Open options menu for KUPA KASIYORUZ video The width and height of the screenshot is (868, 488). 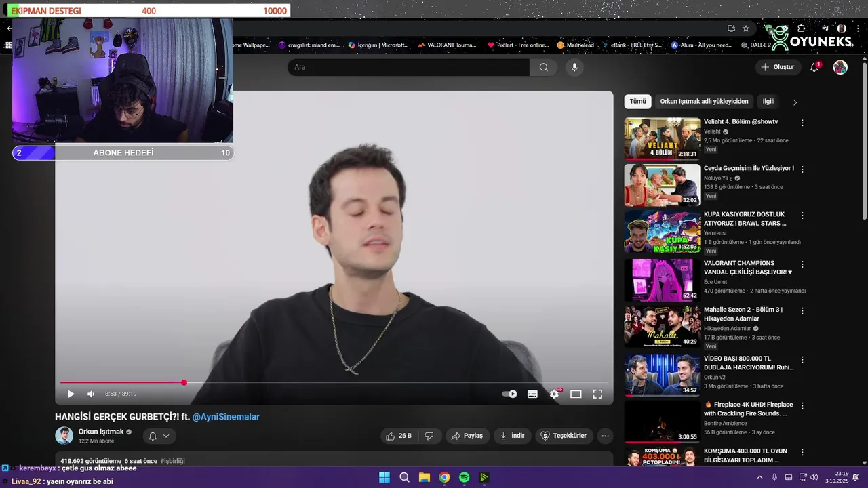[x=802, y=216]
